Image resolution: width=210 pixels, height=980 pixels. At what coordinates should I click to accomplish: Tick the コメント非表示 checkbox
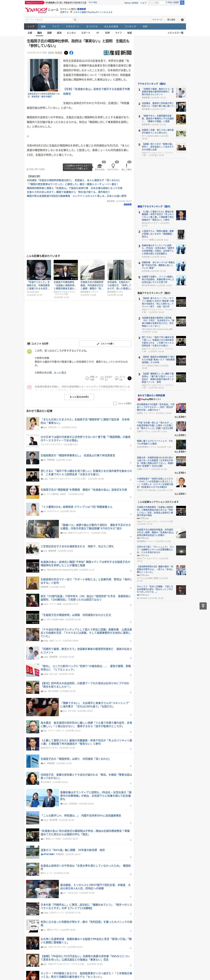(115, 403)
